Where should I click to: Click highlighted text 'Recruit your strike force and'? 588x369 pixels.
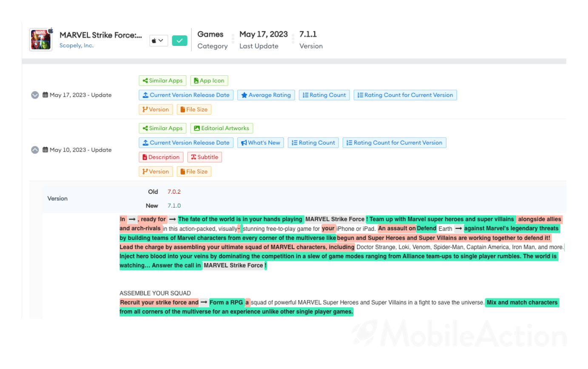[x=159, y=303]
